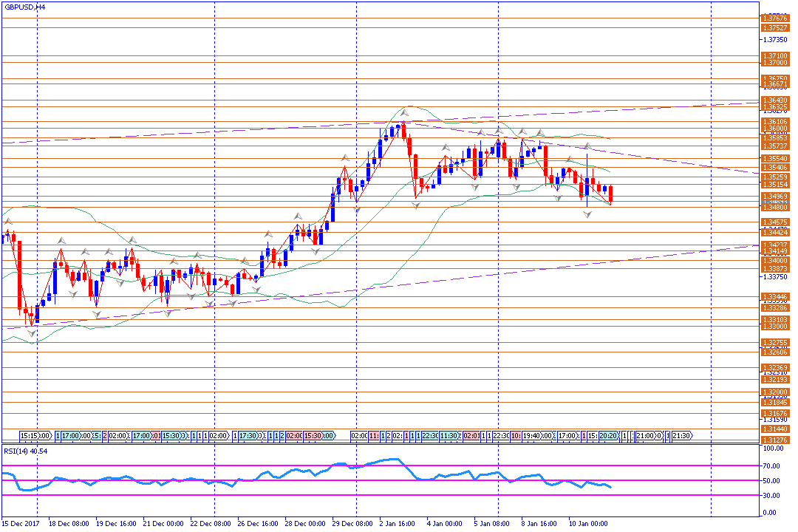798x532 pixels.
Task: Select the 1.32369 price level label
Action: pos(774,368)
